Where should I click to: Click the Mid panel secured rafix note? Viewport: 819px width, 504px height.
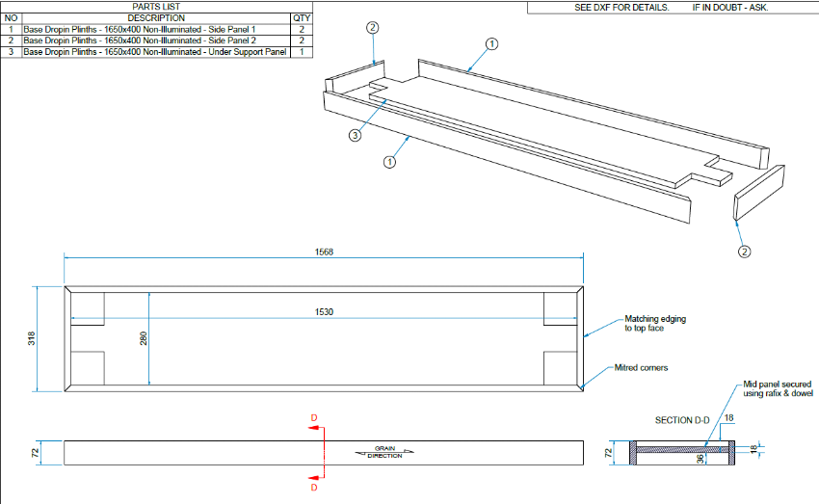click(777, 388)
